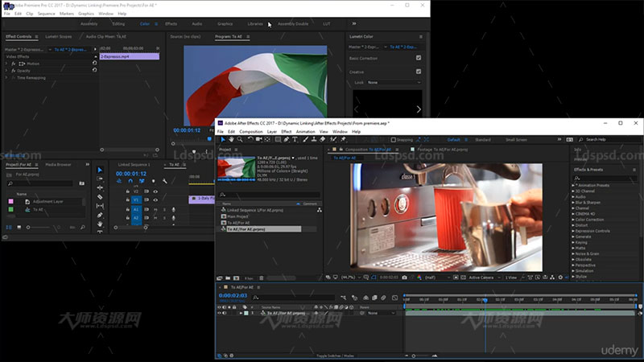This screenshot has width=644, height=362.
Task: Click the snapshot camera icon in AE viewer
Action: click(x=405, y=278)
